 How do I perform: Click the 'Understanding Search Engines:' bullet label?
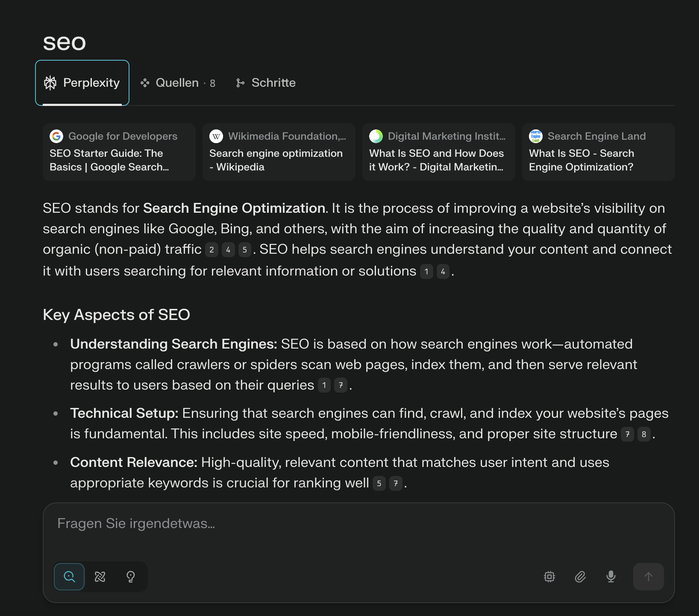(x=174, y=344)
